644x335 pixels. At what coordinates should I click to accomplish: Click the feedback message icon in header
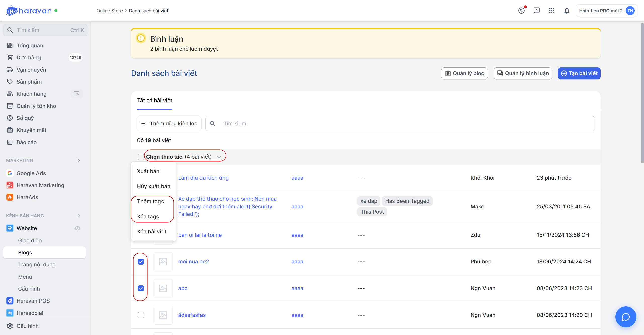click(x=536, y=11)
